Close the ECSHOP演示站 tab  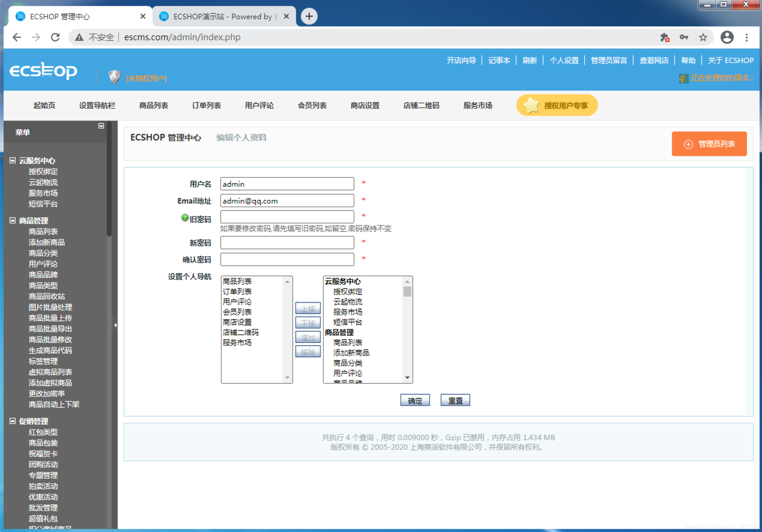pyautogui.click(x=286, y=16)
